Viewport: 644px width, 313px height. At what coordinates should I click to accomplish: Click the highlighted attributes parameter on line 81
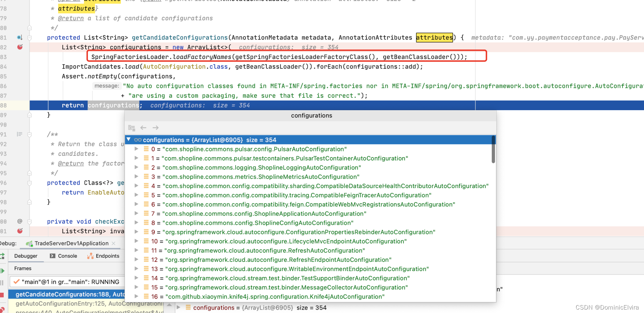click(x=434, y=37)
